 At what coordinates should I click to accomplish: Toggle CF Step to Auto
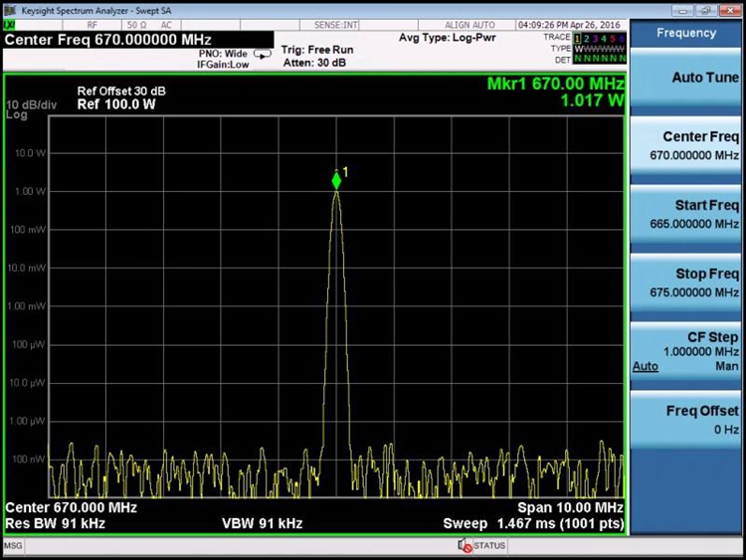pos(645,366)
